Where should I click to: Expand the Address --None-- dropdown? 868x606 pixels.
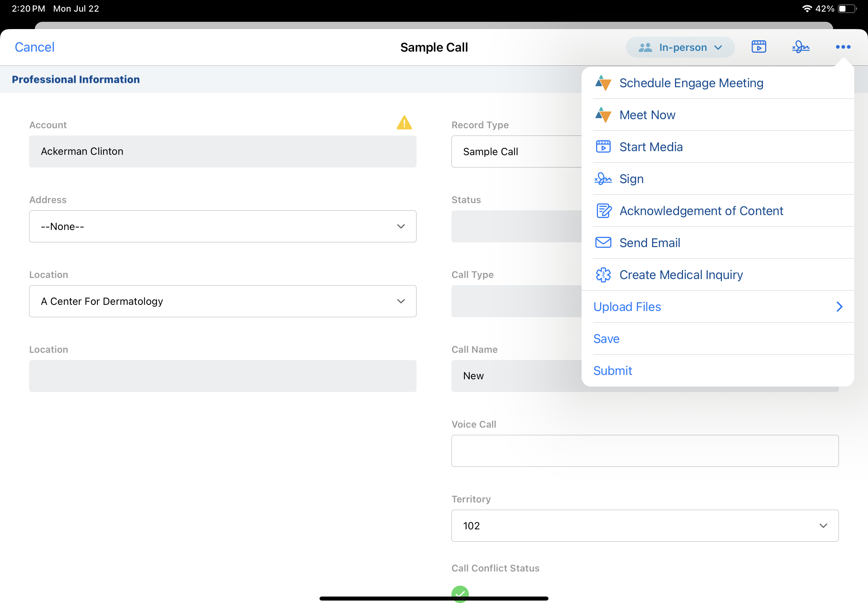(x=223, y=226)
